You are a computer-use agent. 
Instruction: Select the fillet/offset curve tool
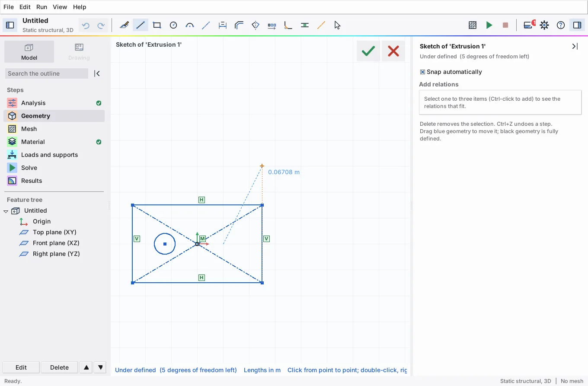(239, 25)
